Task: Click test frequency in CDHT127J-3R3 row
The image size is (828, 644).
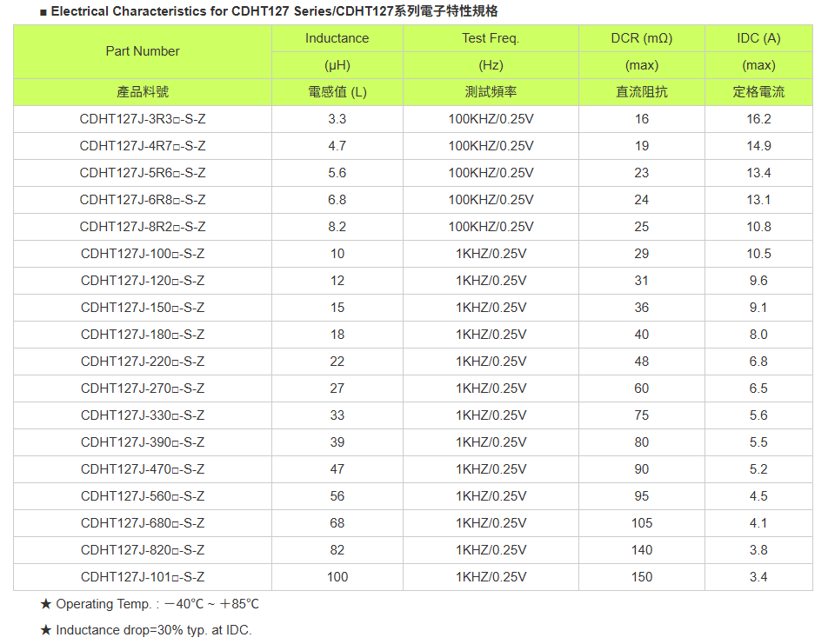Action: click(x=491, y=119)
